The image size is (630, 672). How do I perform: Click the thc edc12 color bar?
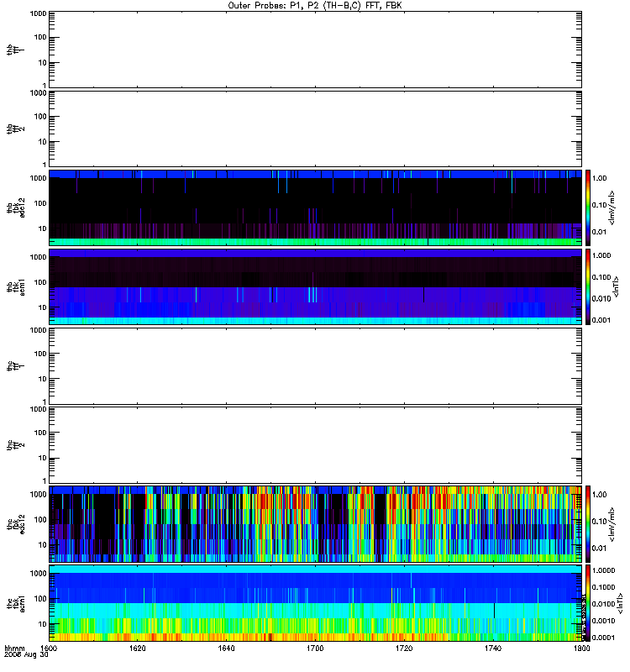[588, 523]
